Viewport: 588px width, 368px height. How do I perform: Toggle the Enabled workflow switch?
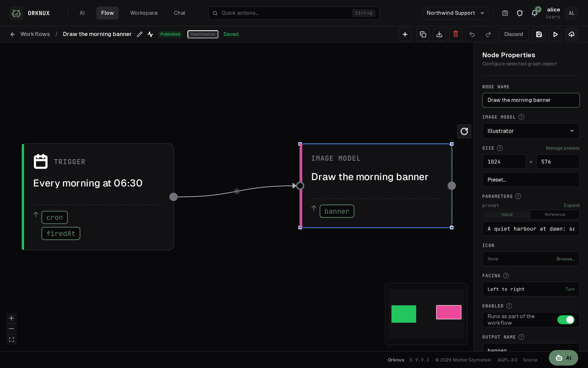click(566, 320)
